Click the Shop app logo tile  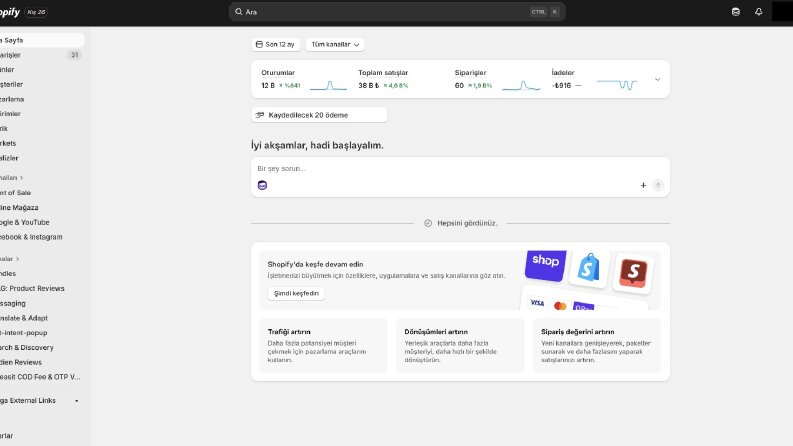(x=545, y=265)
